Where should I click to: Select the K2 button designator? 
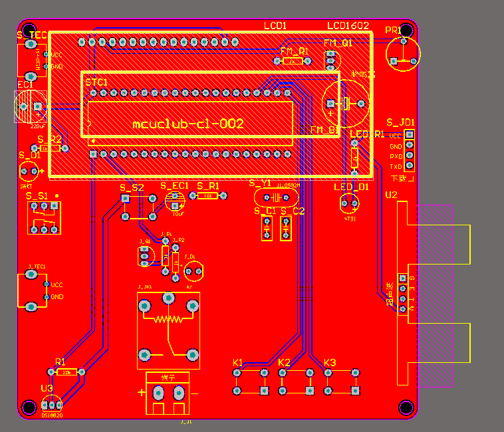click(x=284, y=363)
